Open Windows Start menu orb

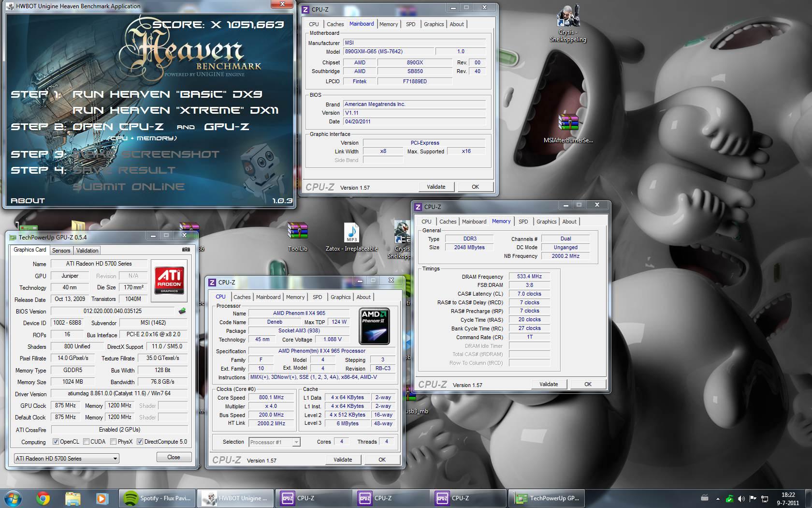[x=14, y=498]
